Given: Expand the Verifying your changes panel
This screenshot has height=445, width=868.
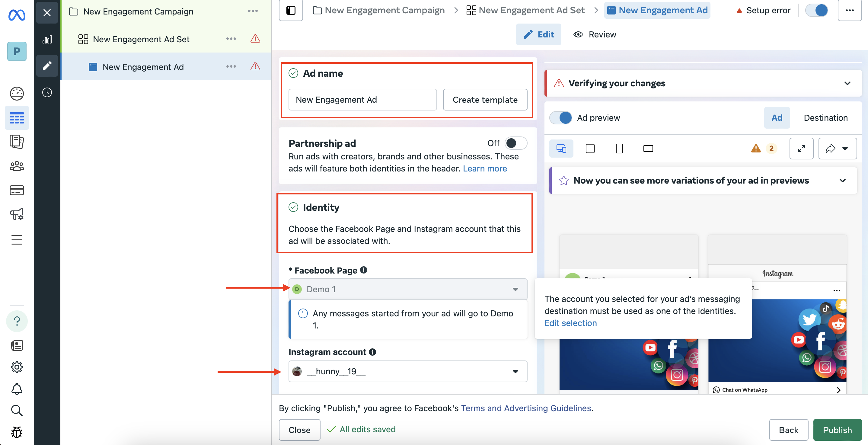Looking at the screenshot, I should click(847, 83).
